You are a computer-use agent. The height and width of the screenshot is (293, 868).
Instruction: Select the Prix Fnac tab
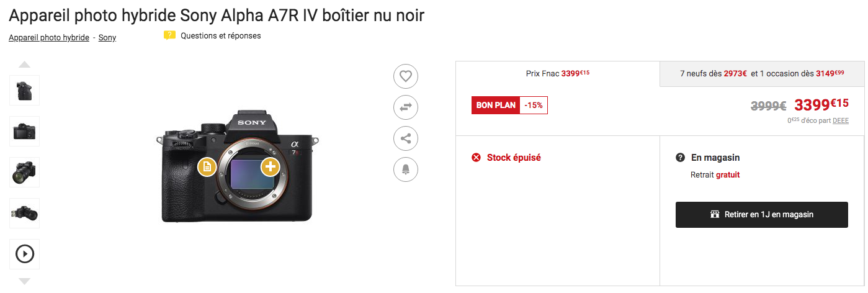point(558,73)
